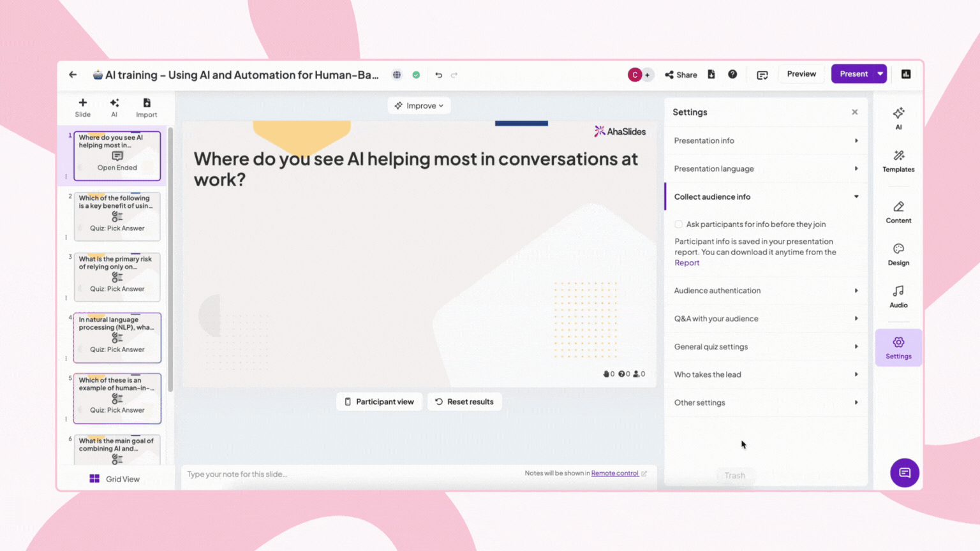Expand the Other settings section
The height and width of the screenshot is (551, 980).
point(766,402)
